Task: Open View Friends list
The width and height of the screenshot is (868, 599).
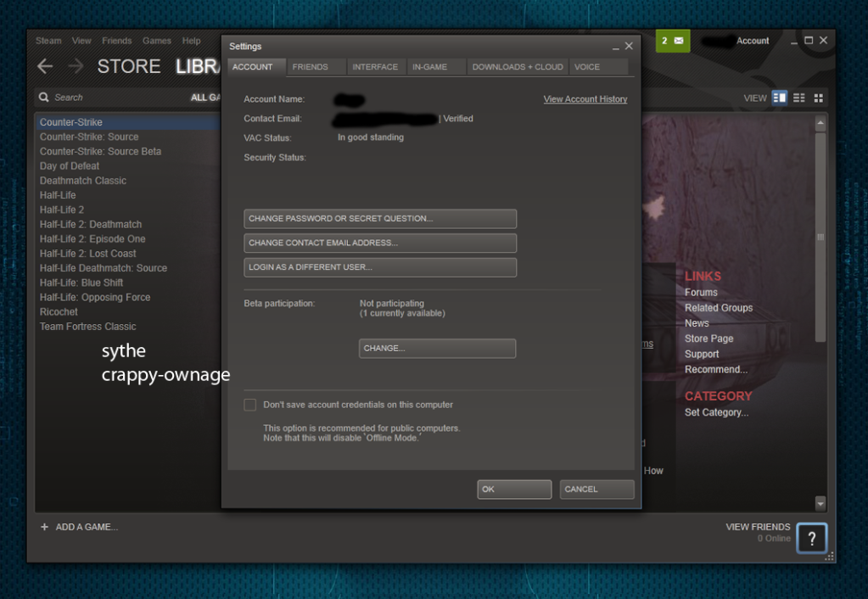Action: coord(758,527)
